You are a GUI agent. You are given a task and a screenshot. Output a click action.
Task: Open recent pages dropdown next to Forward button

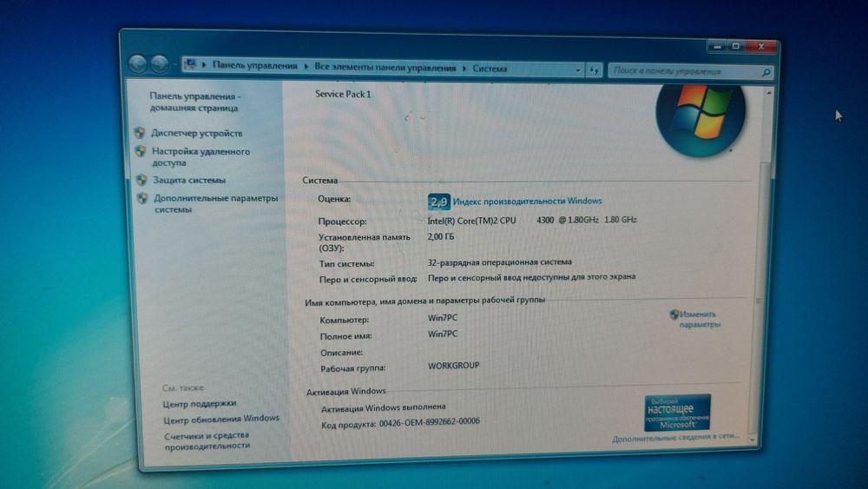coord(174,65)
